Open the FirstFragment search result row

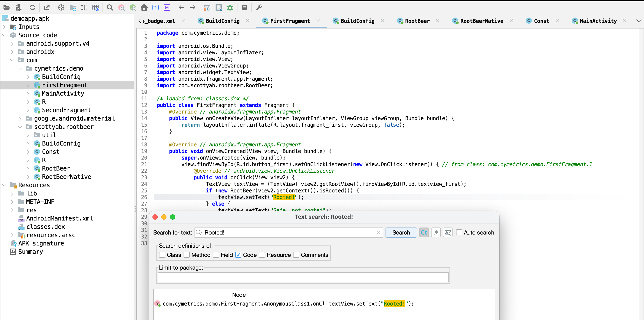(324, 304)
